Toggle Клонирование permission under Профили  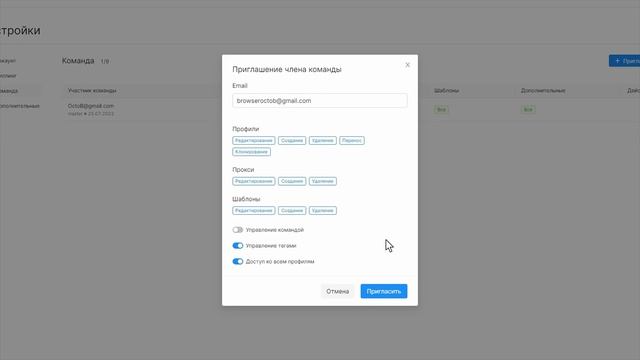[251, 152]
